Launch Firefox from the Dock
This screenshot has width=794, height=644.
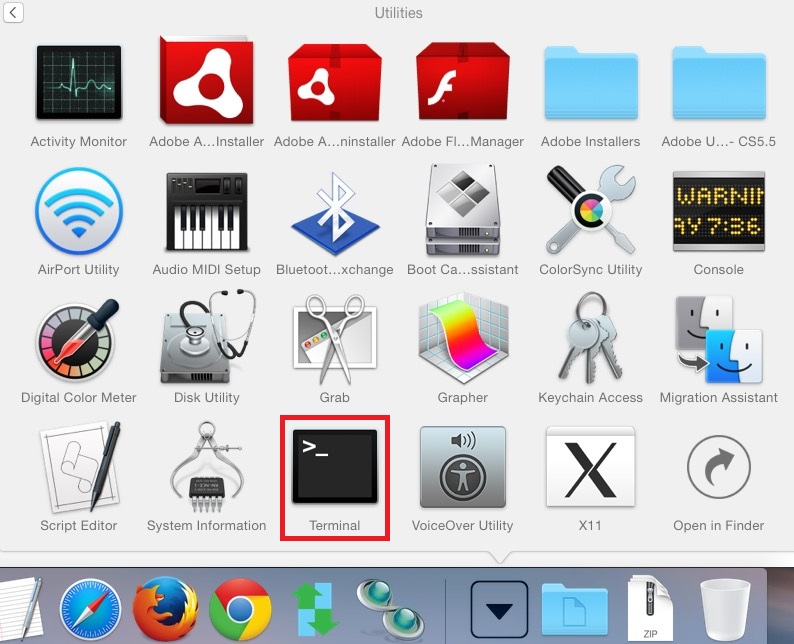pyautogui.click(x=166, y=609)
